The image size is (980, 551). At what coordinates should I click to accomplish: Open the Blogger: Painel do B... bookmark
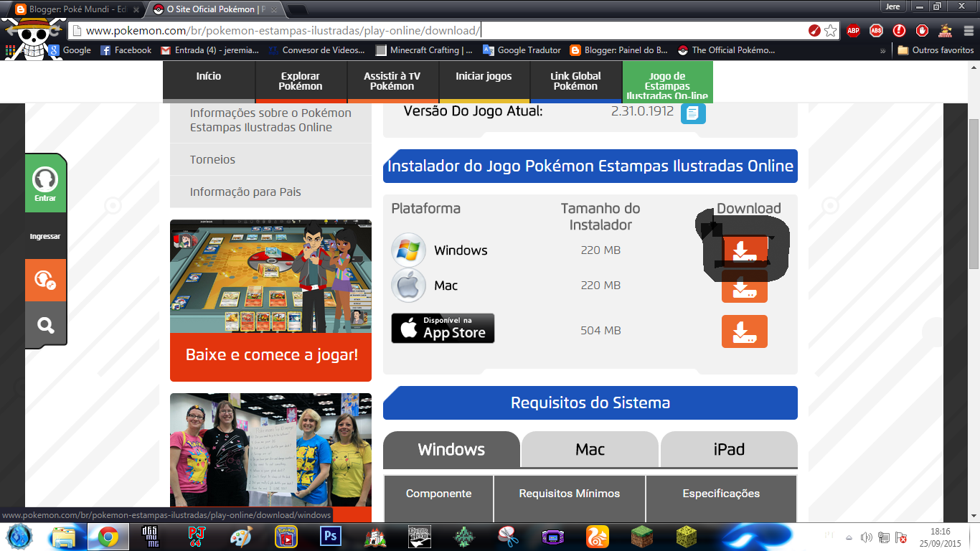click(x=619, y=50)
